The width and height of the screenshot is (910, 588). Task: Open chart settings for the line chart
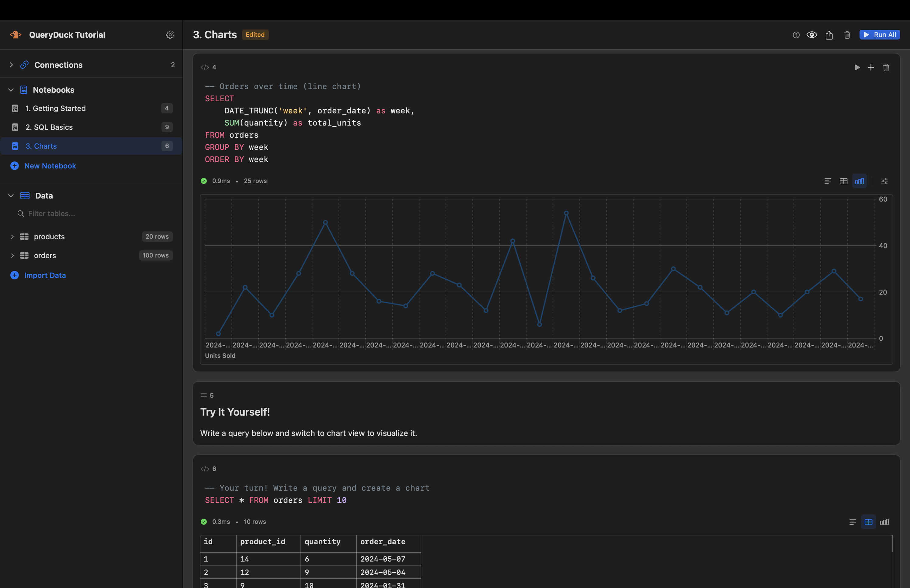click(884, 181)
